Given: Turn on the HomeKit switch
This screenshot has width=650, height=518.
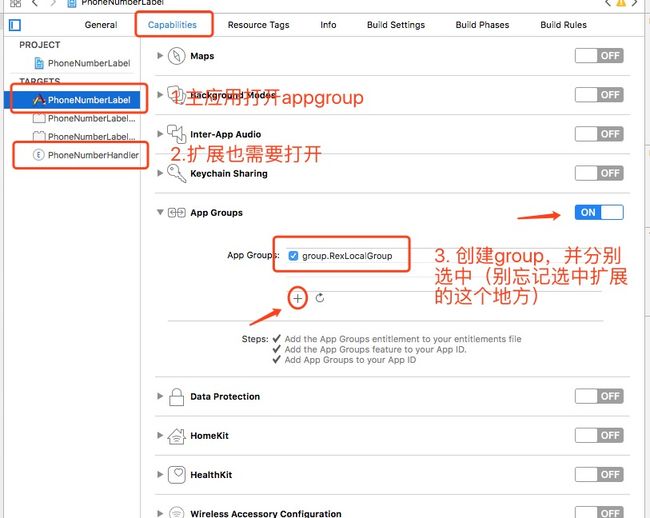Looking at the screenshot, I should [599, 436].
